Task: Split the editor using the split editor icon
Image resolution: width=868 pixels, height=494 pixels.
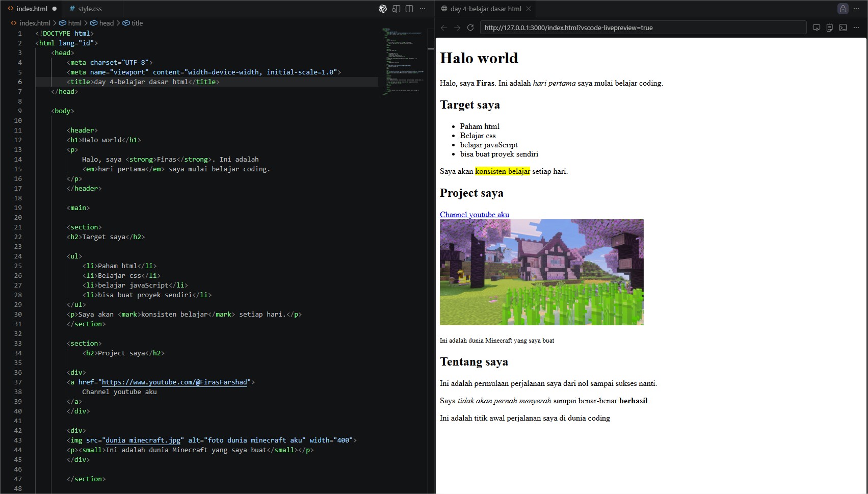Action: [409, 9]
